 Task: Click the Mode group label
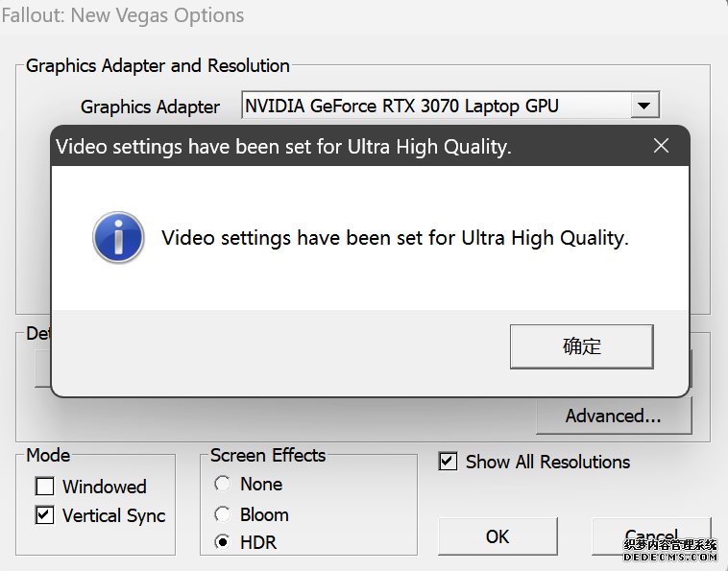tap(48, 455)
